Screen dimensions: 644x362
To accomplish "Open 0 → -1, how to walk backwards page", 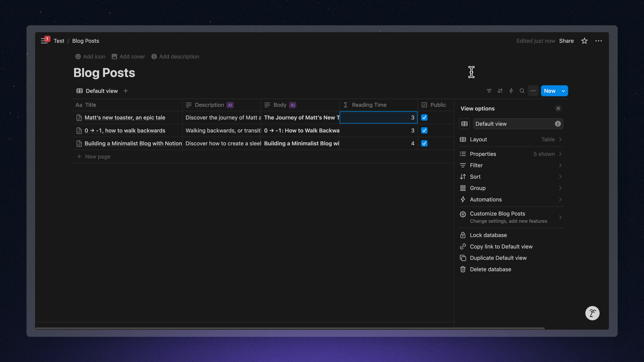I will [x=125, y=131].
